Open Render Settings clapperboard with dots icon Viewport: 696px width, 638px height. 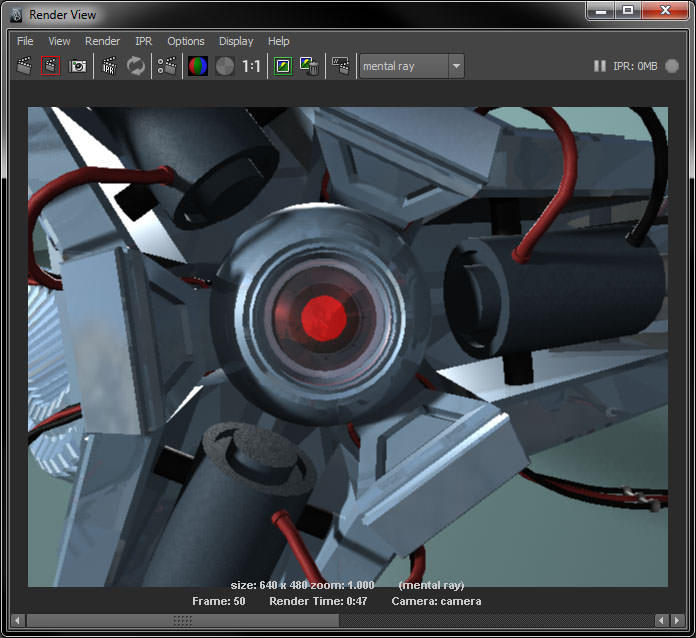point(167,66)
